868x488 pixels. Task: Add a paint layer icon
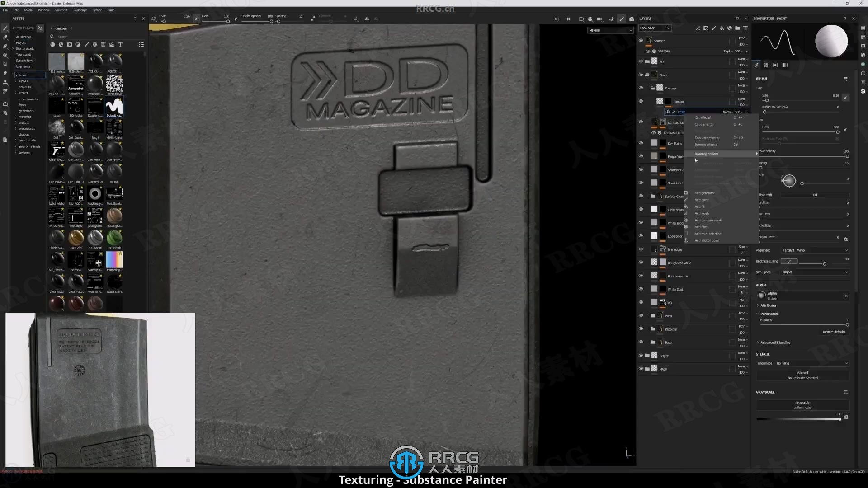(x=714, y=28)
